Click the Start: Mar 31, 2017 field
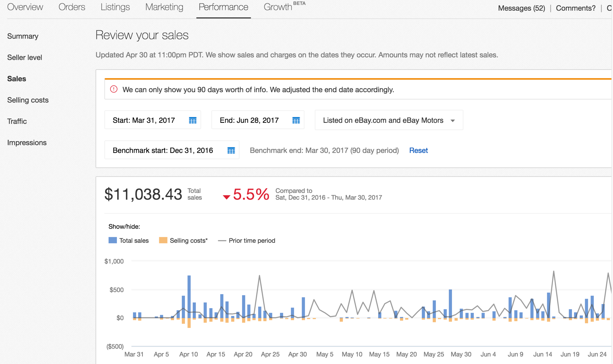 tap(144, 120)
